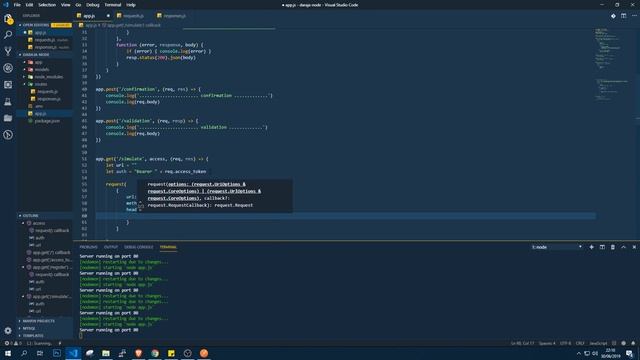Open Windows taskbar search
This screenshot has width=640, height=360.
(24, 353)
